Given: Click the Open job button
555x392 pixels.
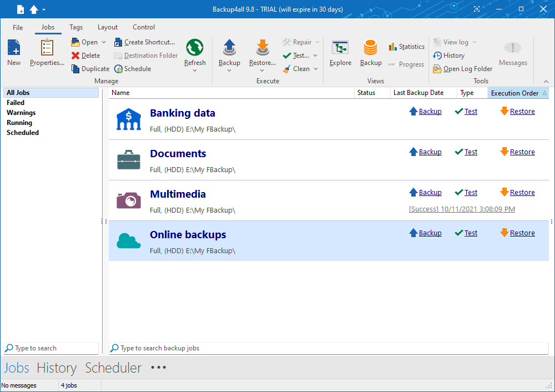Looking at the screenshot, I should coord(85,42).
